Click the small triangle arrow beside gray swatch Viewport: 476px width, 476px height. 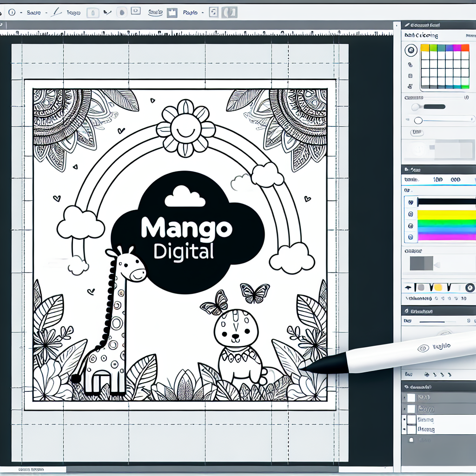click(x=437, y=265)
